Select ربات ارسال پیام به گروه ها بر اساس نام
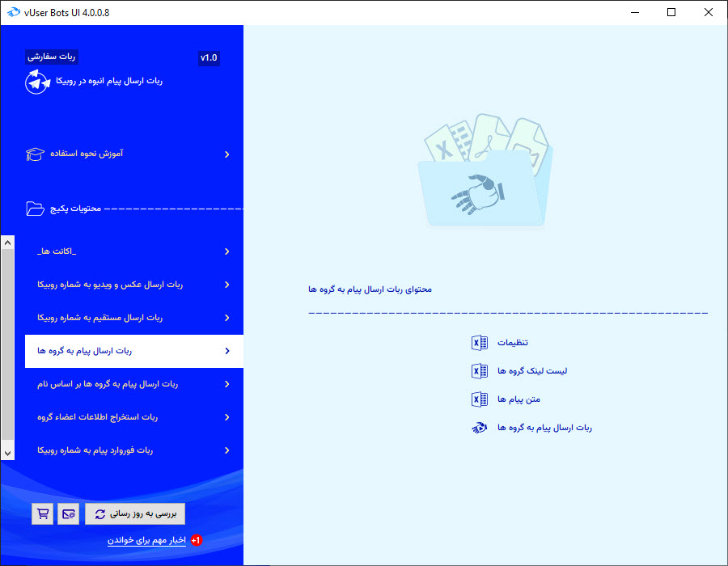728x566 pixels. 134,384
